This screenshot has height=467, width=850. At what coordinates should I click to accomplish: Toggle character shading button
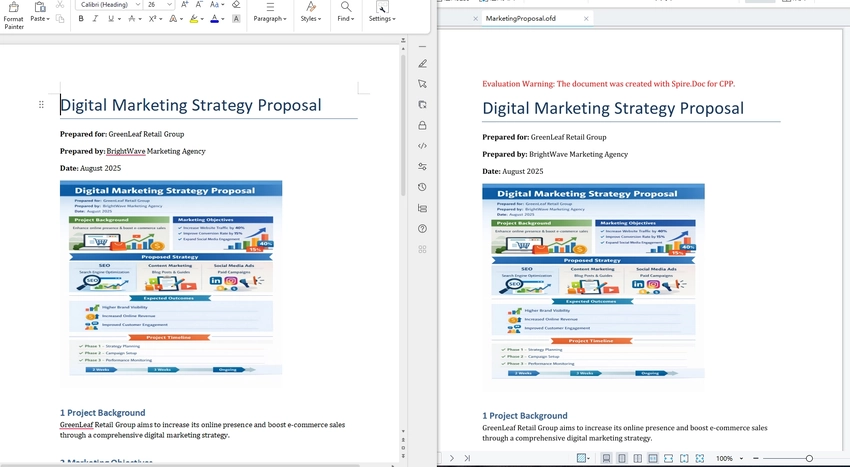pos(236,19)
